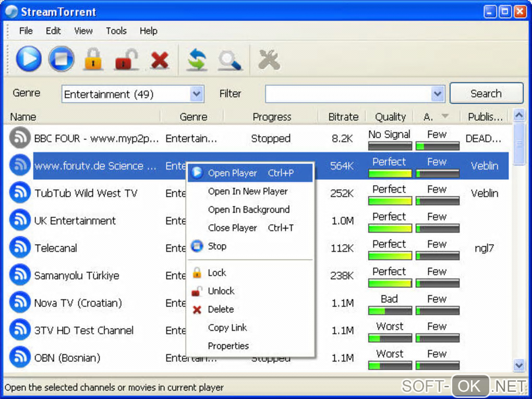Click the Bad quality bar of Nova TV
The image size is (532, 399).
coord(390,310)
